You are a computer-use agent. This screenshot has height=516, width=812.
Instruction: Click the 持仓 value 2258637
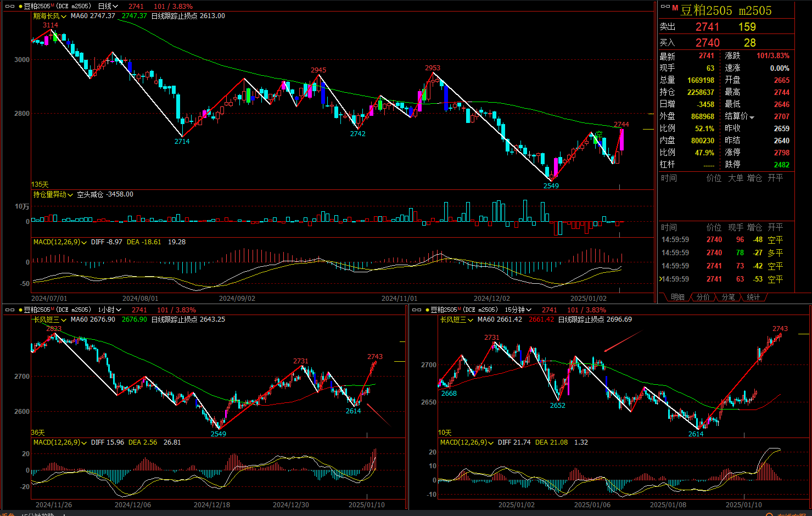(x=701, y=92)
